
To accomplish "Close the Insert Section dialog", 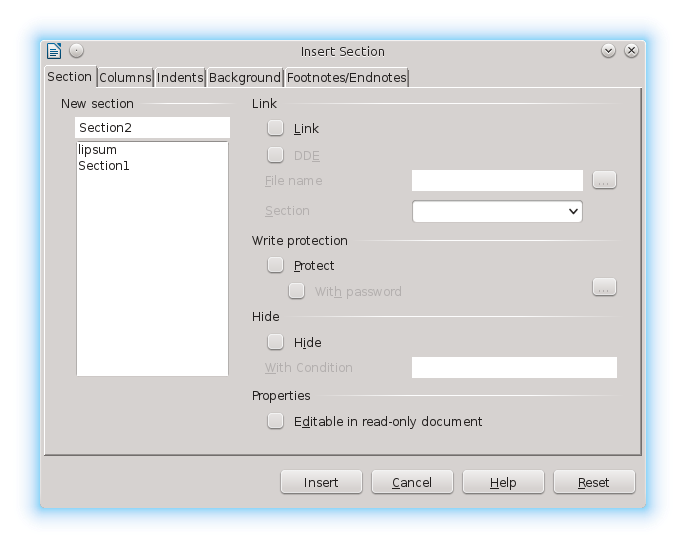I will point(631,51).
